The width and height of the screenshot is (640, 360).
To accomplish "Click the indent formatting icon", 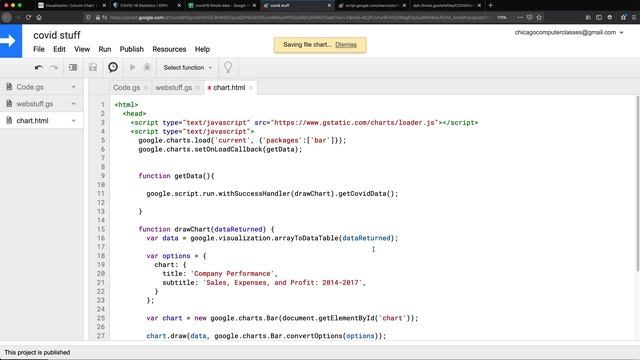I will 73,67.
